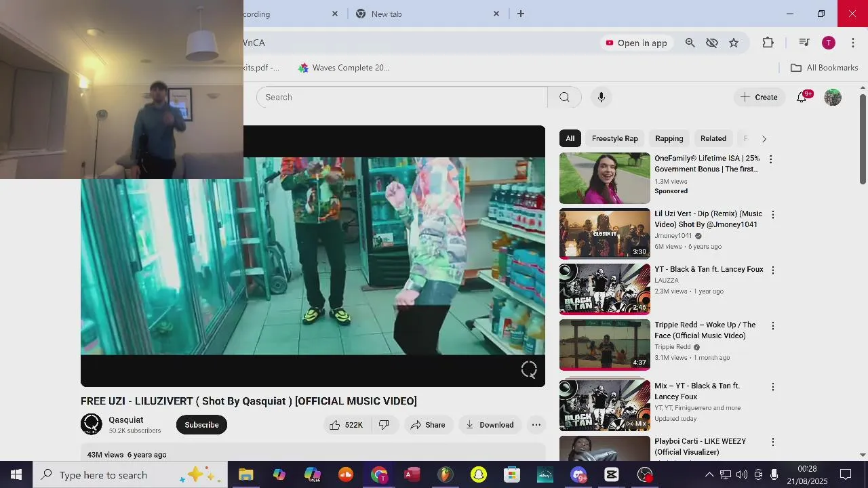This screenshot has width=868, height=488.
Task: Open Snapchat from the taskbar
Action: 479,474
